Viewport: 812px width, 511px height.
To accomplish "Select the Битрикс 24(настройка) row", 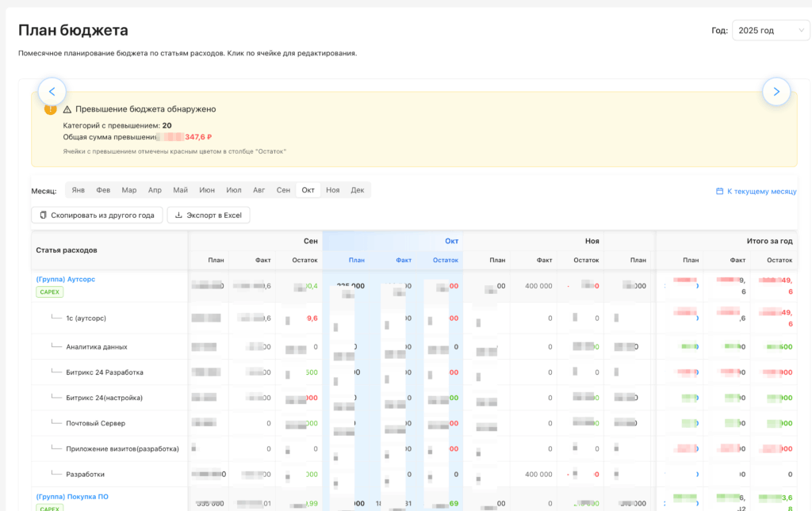I will point(104,398).
